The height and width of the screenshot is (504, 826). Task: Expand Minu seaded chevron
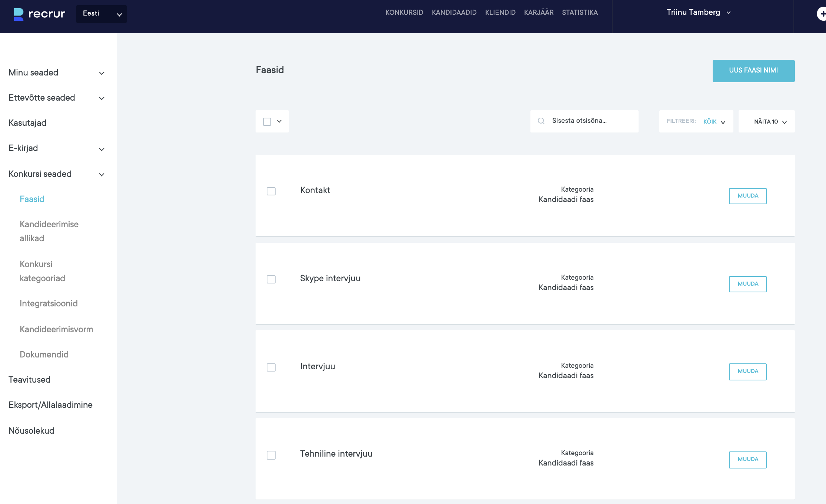(101, 73)
